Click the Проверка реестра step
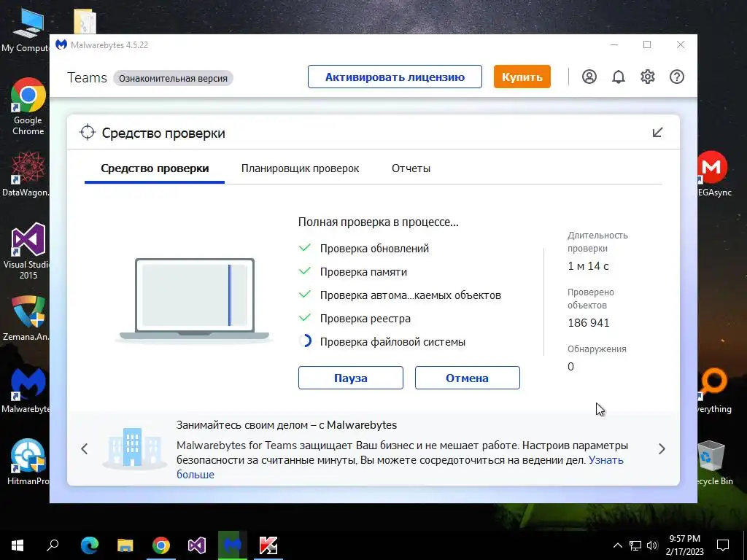 coord(365,319)
